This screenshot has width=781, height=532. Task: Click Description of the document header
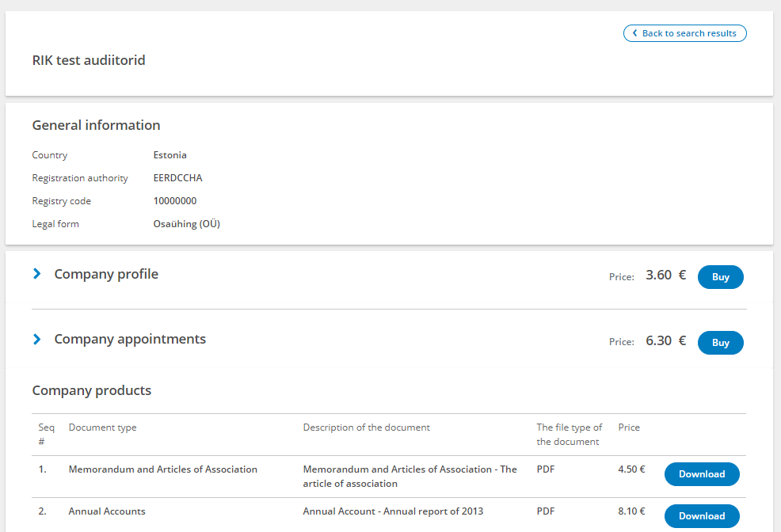click(x=366, y=427)
